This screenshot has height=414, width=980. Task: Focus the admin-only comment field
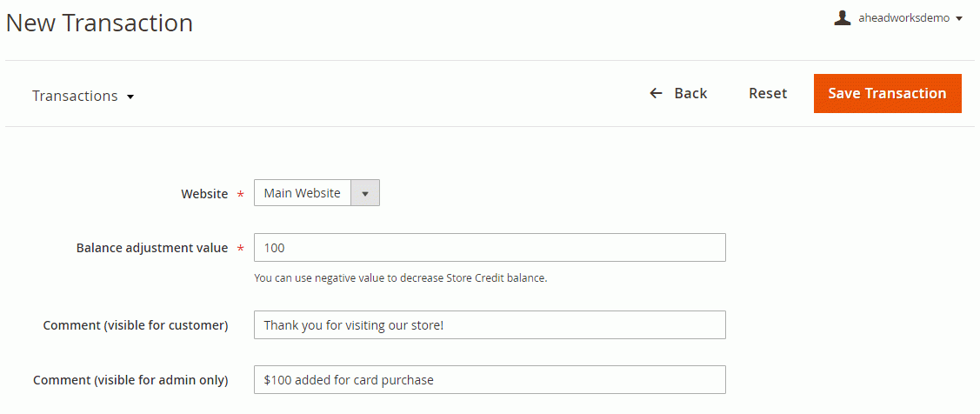490,379
